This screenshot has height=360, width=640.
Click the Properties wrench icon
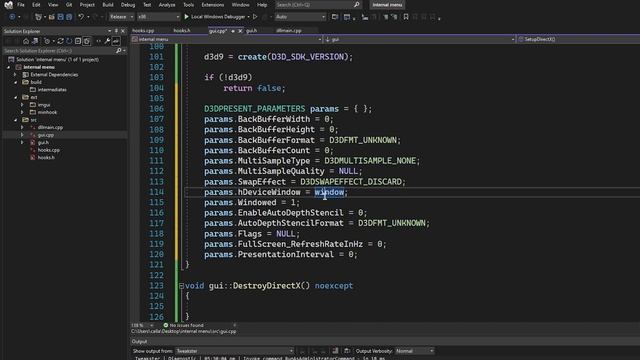(107, 41)
